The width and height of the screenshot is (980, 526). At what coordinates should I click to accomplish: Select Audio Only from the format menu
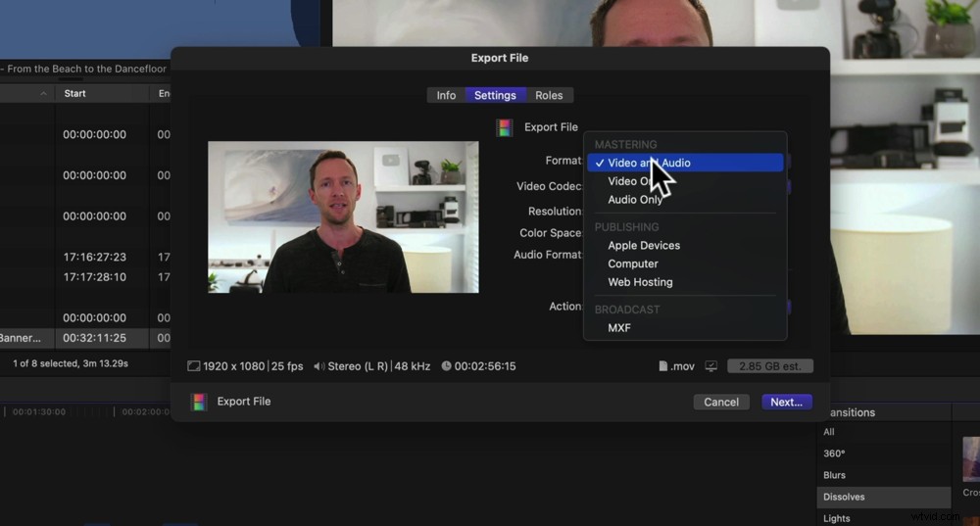coord(685,199)
